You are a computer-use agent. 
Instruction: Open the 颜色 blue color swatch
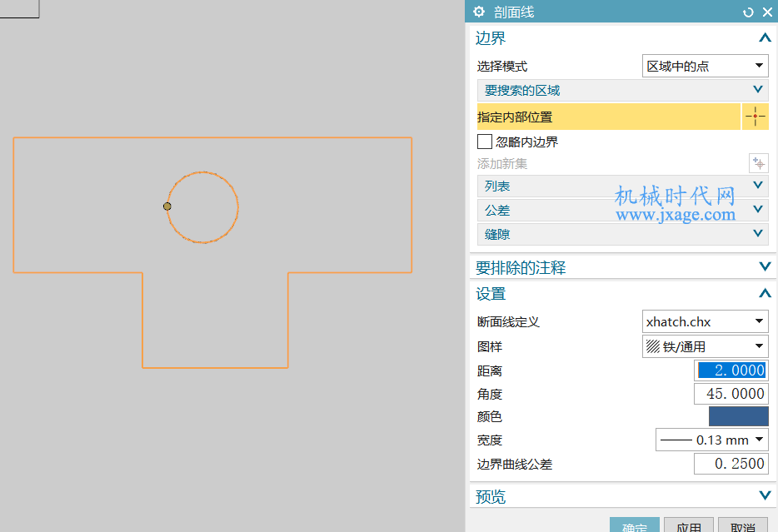click(x=738, y=416)
